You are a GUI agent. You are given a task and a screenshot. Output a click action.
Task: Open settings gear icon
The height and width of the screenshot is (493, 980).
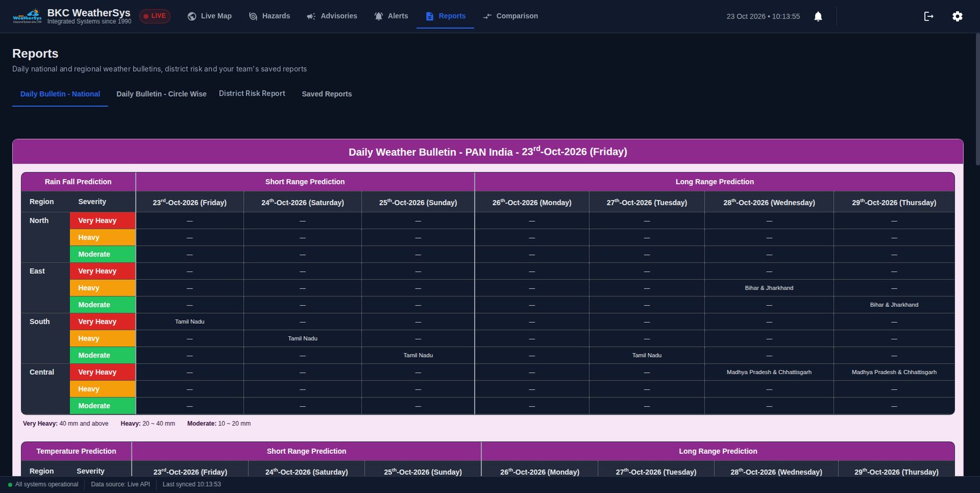coord(957,17)
